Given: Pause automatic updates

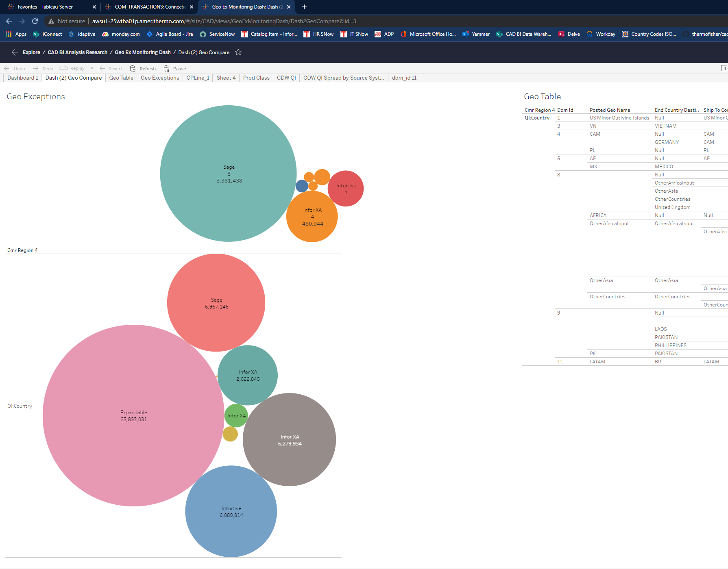Looking at the screenshot, I should 175,69.
